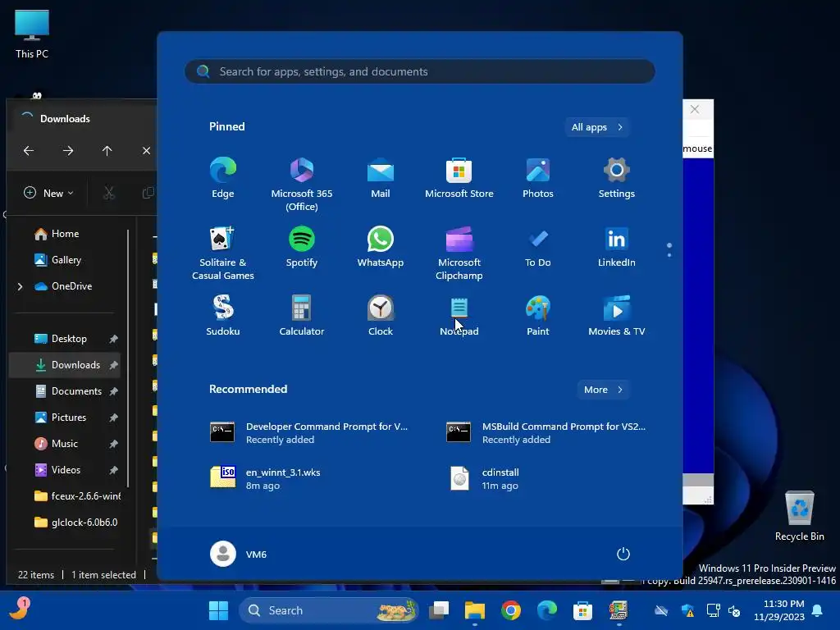This screenshot has height=630, width=840.
Task: Click the Windows Start button on taskbar
Action: [218, 610]
